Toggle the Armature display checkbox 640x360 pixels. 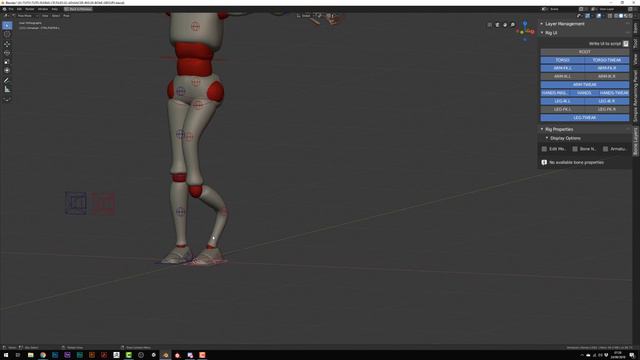point(605,149)
